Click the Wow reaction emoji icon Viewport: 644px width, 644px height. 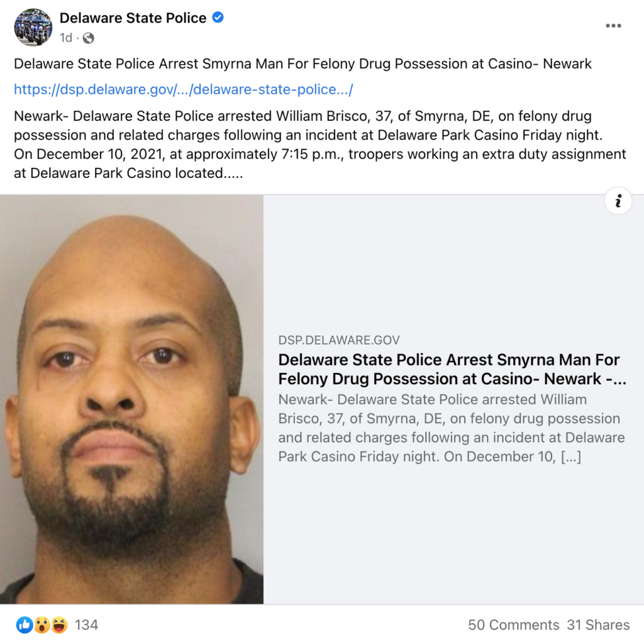click(x=42, y=625)
